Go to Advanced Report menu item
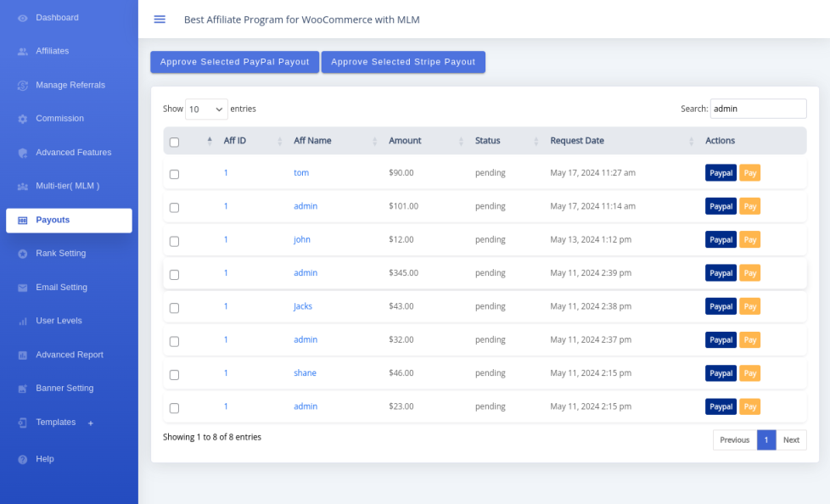Screen dimensions: 830x504 click(69, 355)
